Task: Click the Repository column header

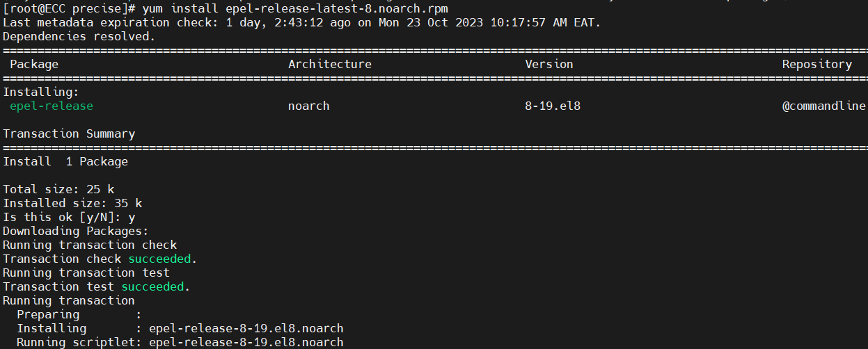Action: click(x=816, y=64)
